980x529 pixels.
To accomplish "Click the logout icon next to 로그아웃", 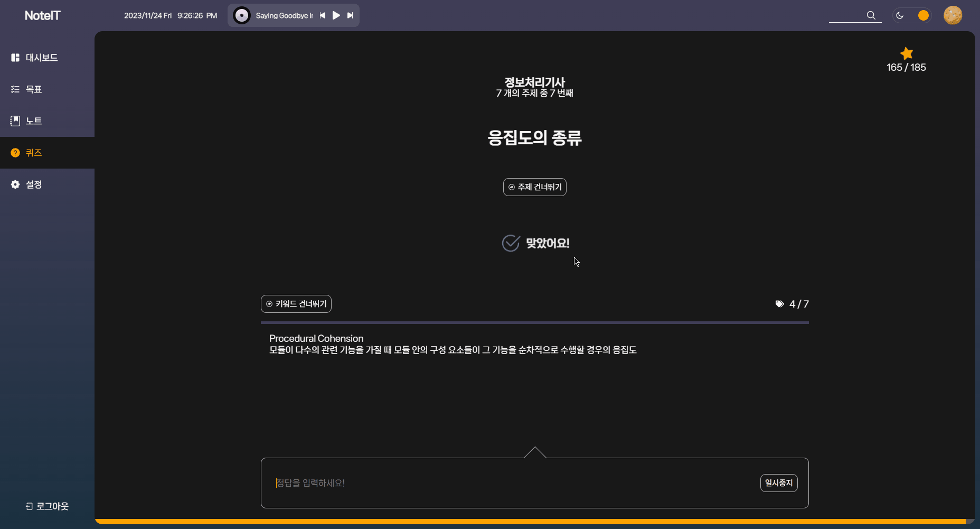I will (29, 506).
